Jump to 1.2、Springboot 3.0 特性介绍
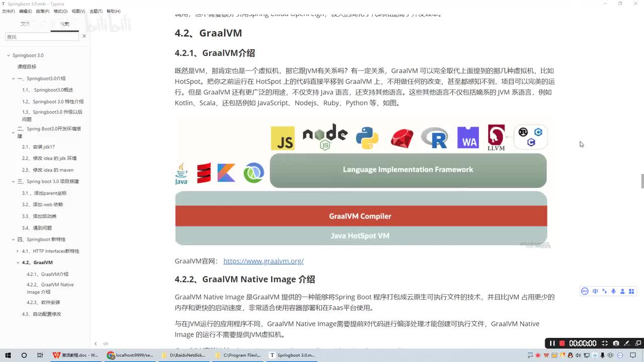 (53, 102)
